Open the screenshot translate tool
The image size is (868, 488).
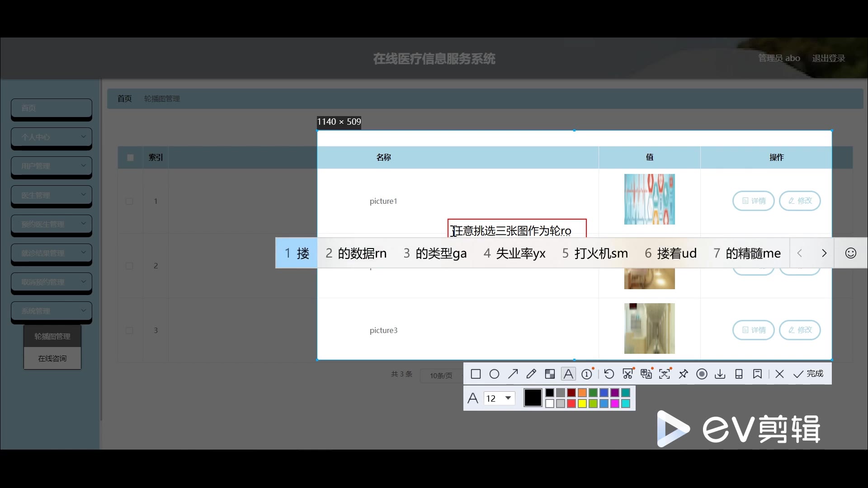646,374
